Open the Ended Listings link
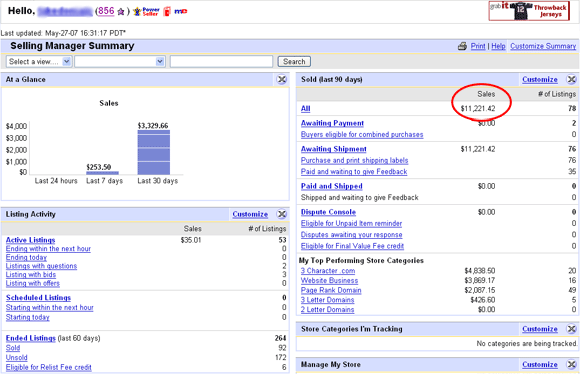The image size is (580, 374). [x=30, y=338]
